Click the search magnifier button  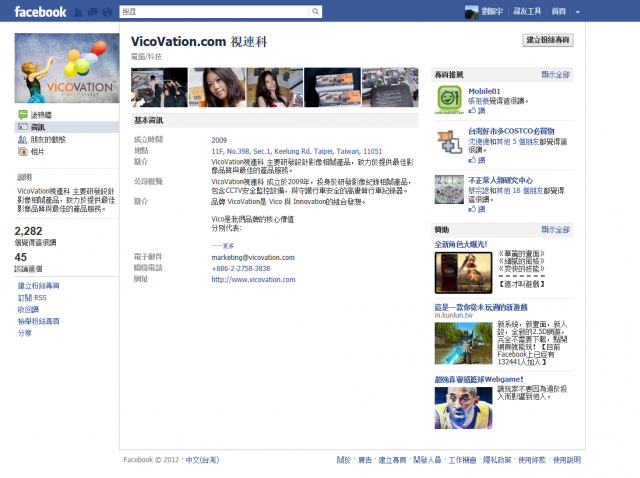tap(316, 12)
